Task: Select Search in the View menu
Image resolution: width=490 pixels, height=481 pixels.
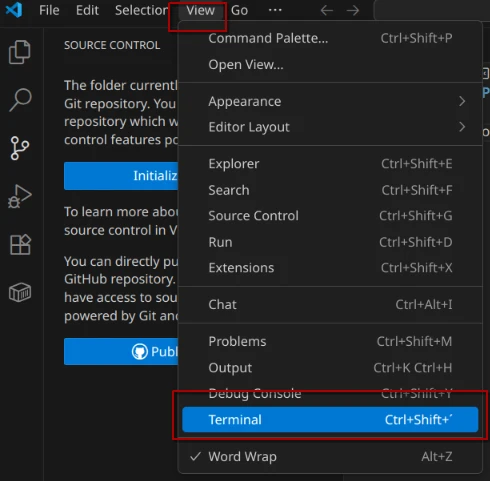Action: (x=330, y=190)
